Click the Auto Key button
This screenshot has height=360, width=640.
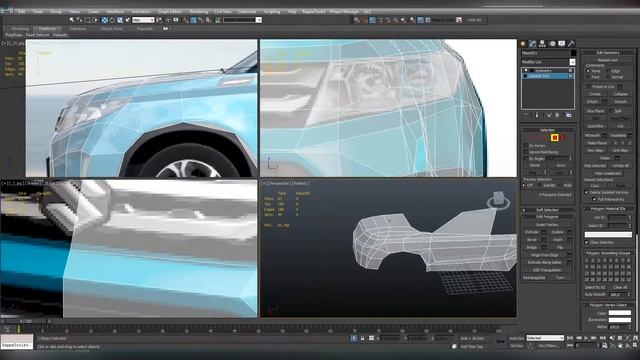coord(516,338)
